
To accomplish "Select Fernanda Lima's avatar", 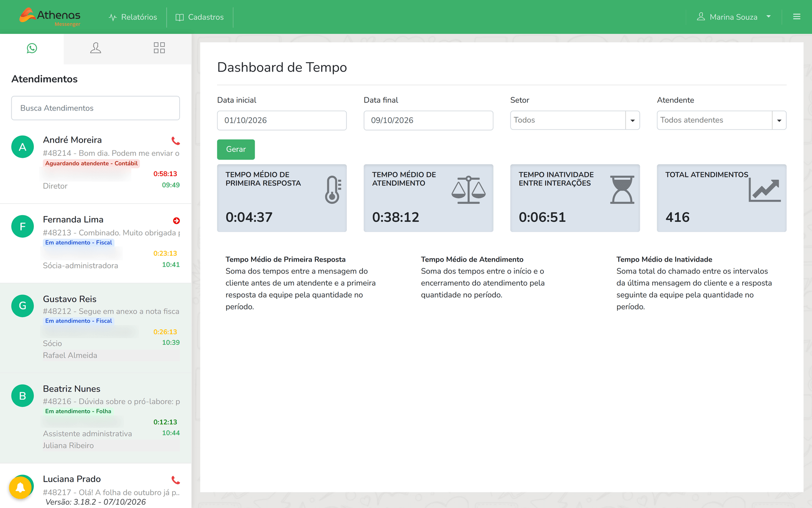I will click(23, 226).
